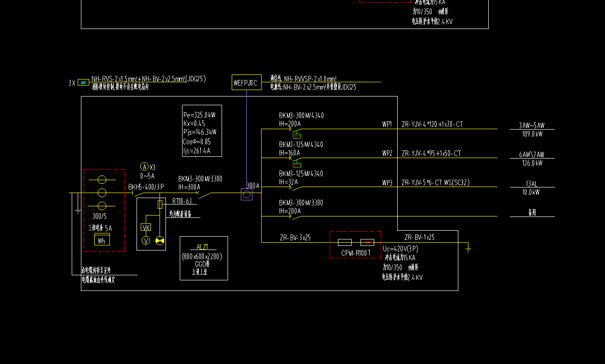
Task: Select the GGD柜 text
Action: point(202,264)
